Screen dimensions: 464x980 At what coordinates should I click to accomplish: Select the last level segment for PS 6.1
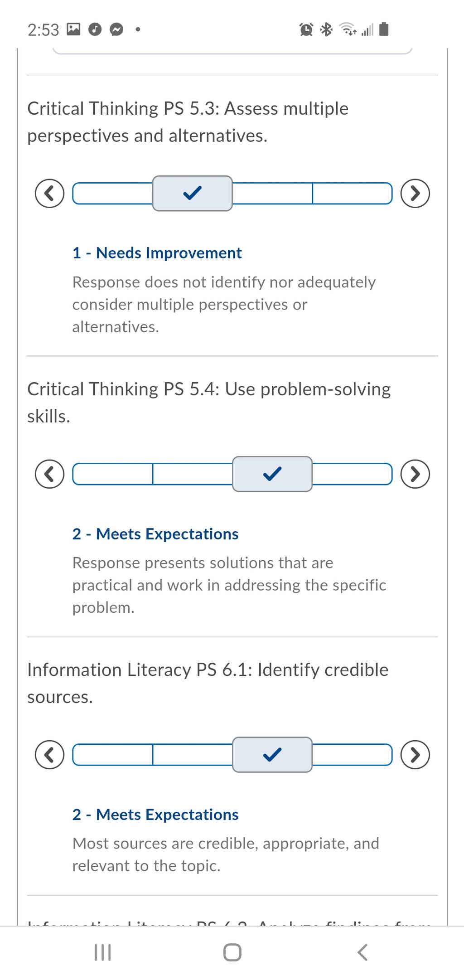(x=352, y=755)
